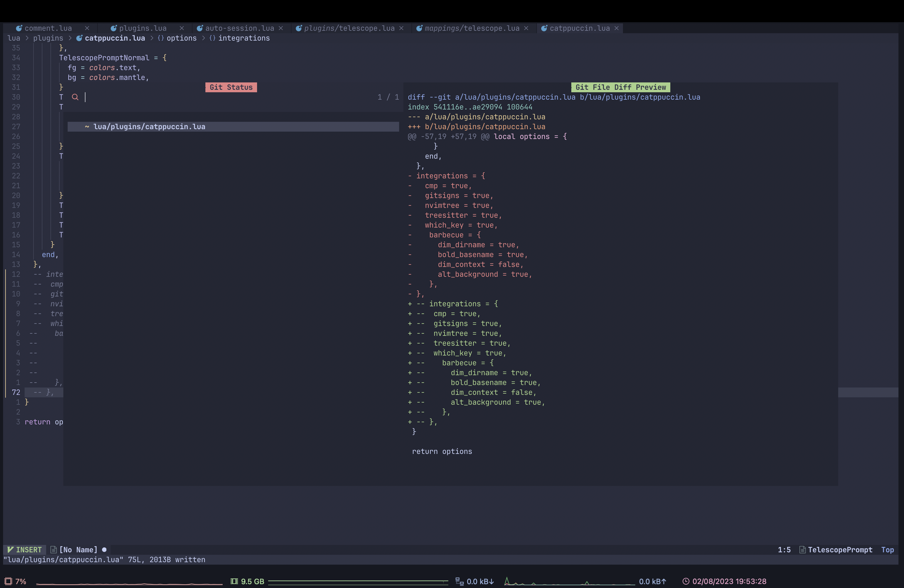Click the CPU icon next to 7% in system bar

pos(8,581)
